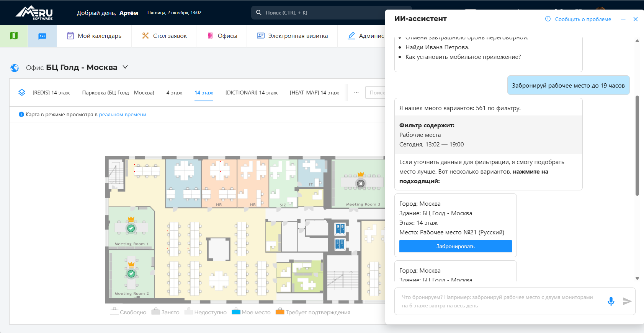The image size is (644, 333).
Task: Open the green map view icon
Action: [14, 36]
